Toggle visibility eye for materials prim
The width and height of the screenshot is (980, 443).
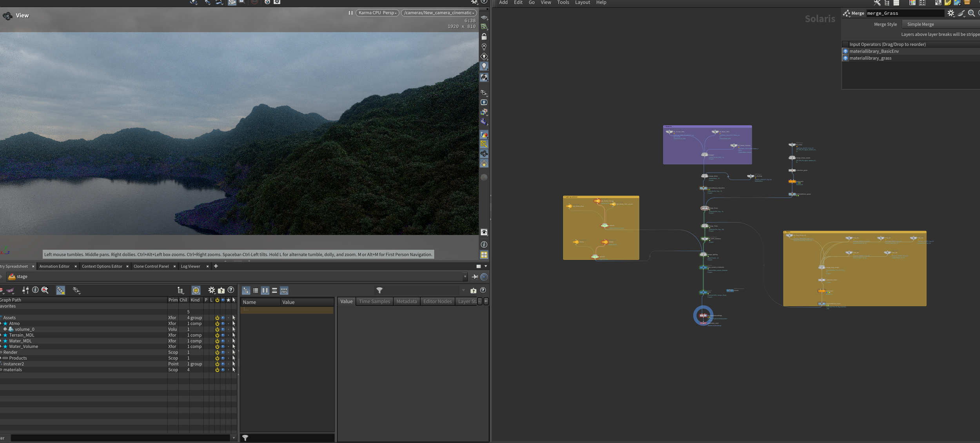223,370
